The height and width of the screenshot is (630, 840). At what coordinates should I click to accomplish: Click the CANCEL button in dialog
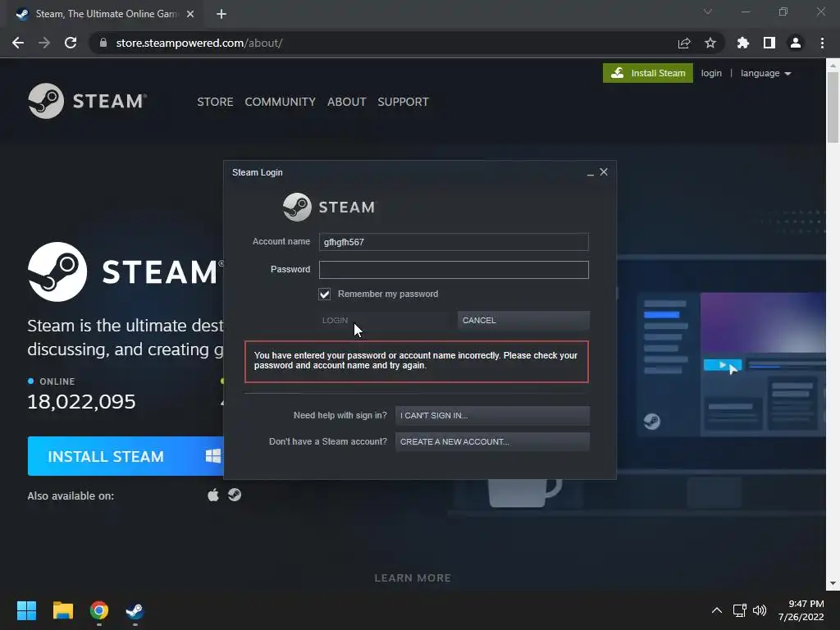point(523,321)
